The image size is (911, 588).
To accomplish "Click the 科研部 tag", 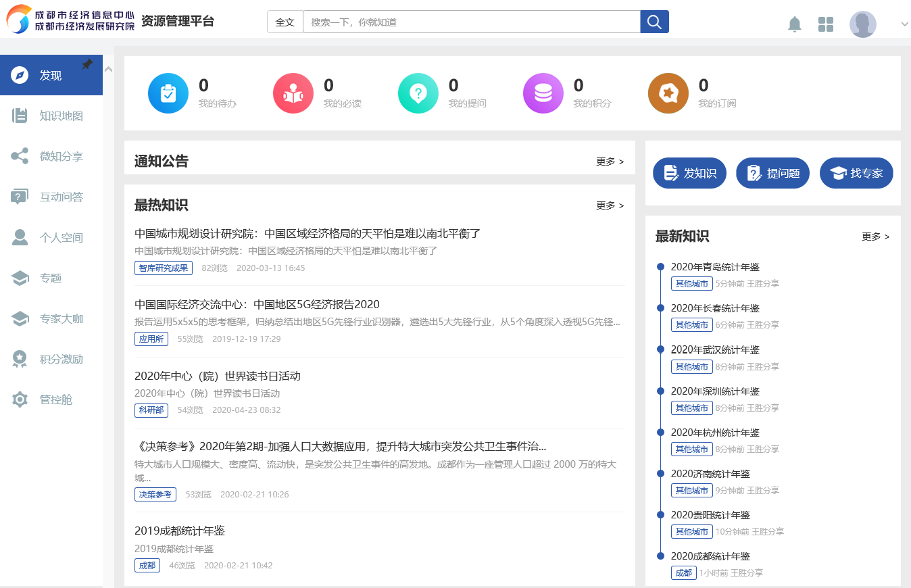I will click(x=151, y=410).
